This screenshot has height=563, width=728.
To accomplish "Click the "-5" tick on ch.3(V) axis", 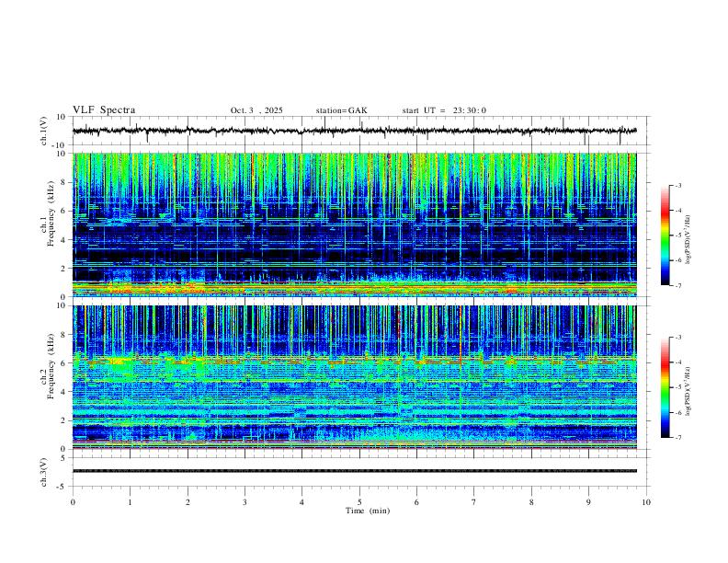I will [63, 487].
